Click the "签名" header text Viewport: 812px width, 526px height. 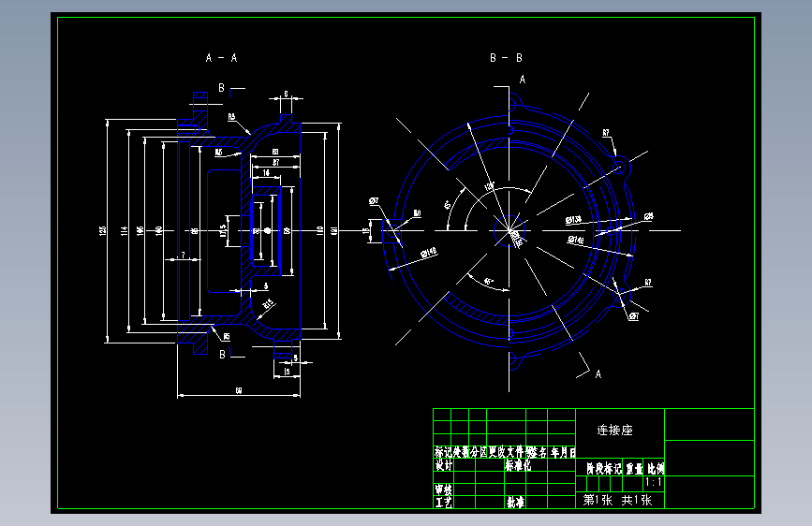coord(538,452)
